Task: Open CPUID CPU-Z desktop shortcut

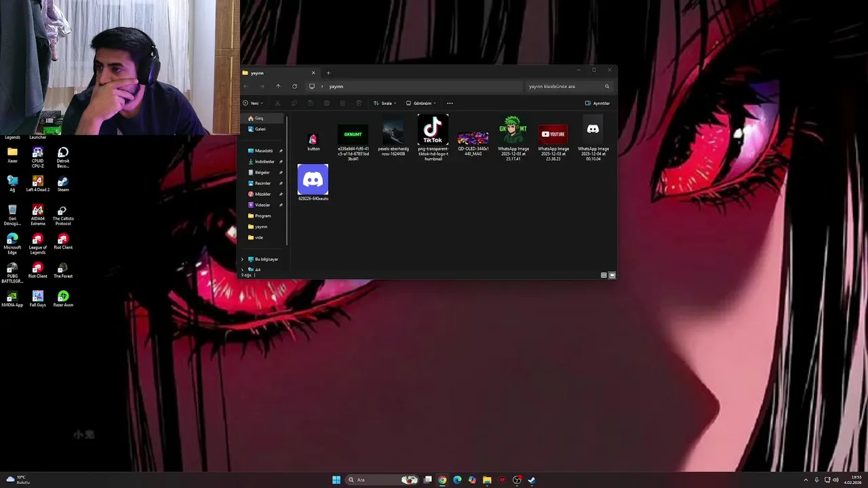Action: pyautogui.click(x=38, y=157)
